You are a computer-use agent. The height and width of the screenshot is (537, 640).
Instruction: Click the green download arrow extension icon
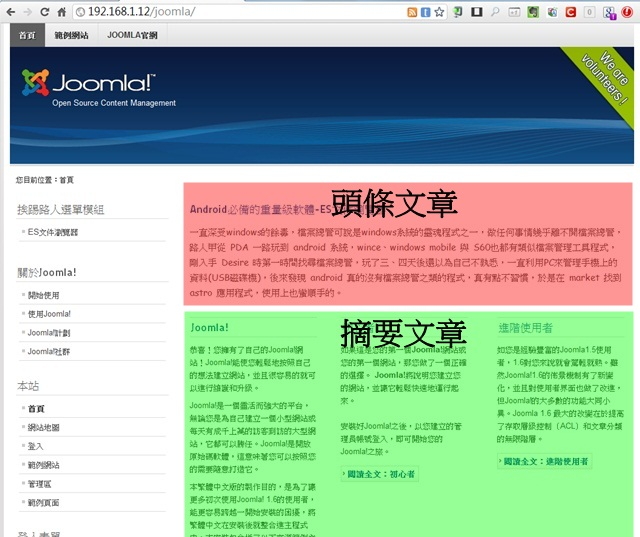tap(458, 12)
